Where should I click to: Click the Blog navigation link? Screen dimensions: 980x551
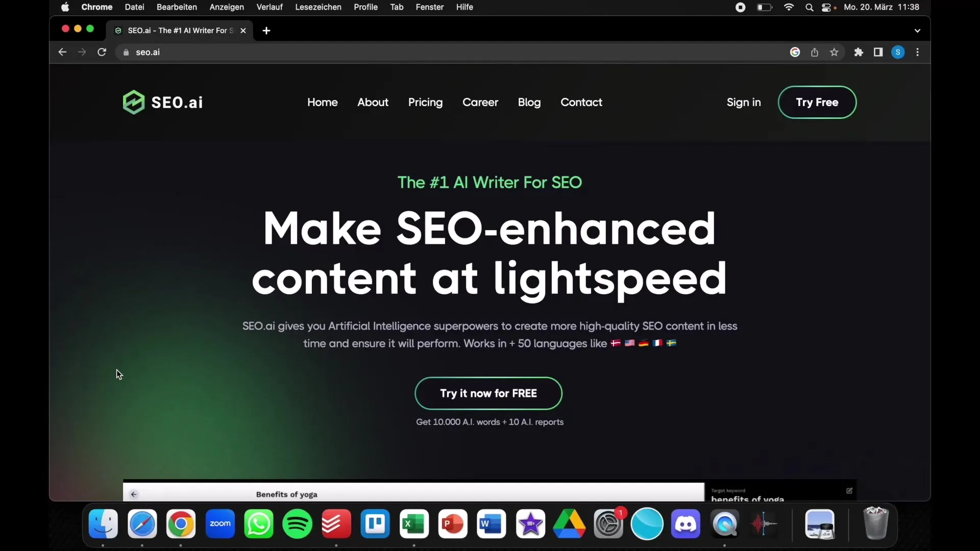pos(529,102)
